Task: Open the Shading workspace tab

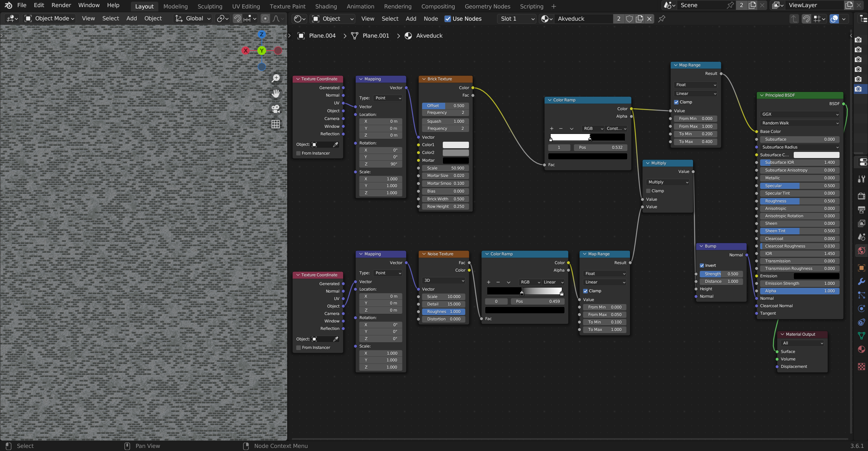Action: [x=326, y=6]
